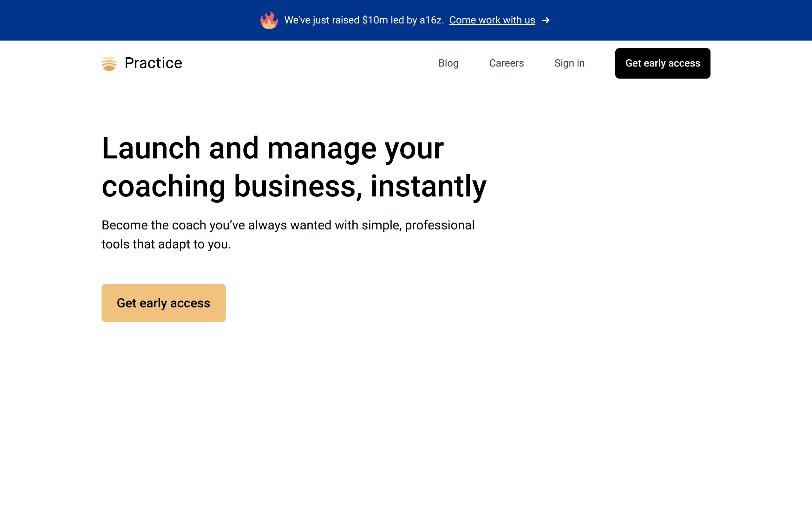This screenshot has width=812, height=507.
Task: Click the right arrow icon in banner
Action: pos(546,21)
